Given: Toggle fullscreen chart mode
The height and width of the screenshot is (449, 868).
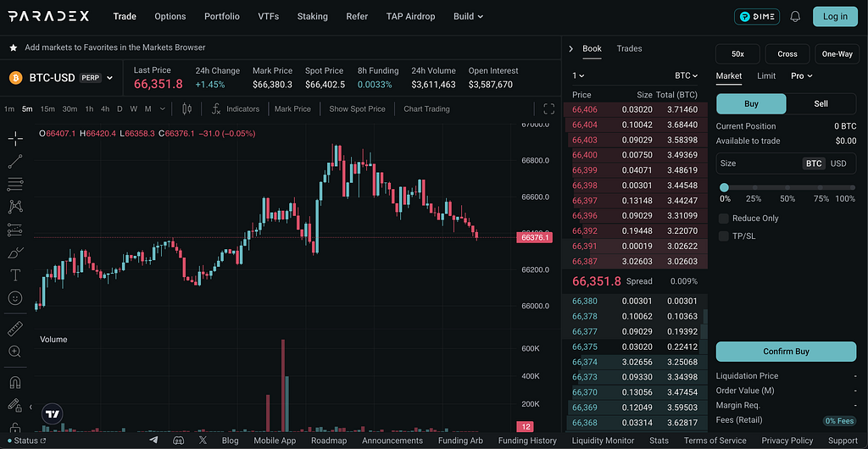Looking at the screenshot, I should (548, 109).
